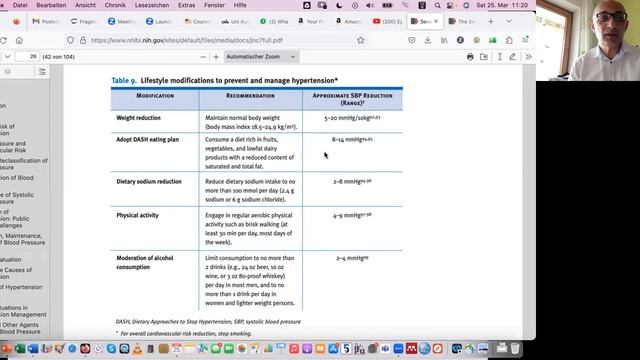Select the PDF text annotation tool

[x=500, y=57]
